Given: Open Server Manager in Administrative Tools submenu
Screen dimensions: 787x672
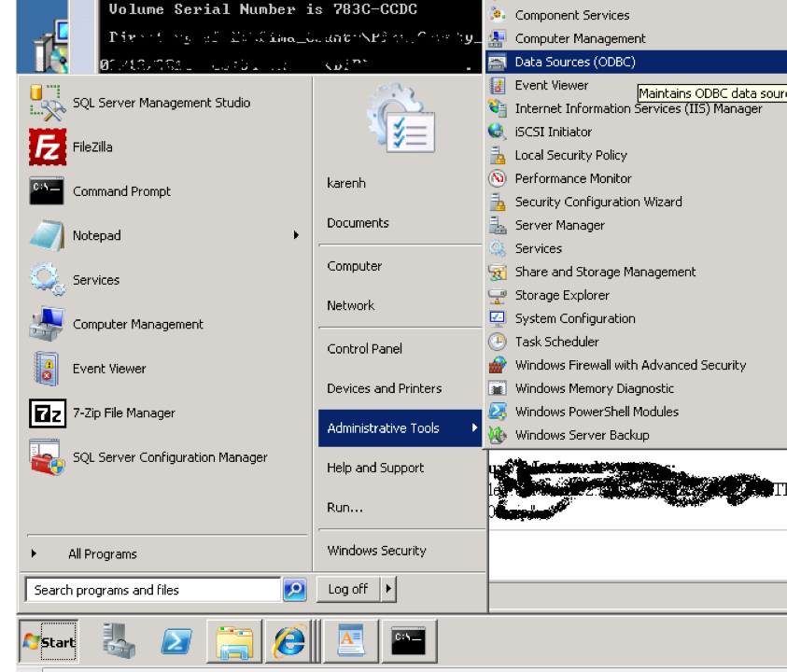Looking at the screenshot, I should click(x=559, y=225).
